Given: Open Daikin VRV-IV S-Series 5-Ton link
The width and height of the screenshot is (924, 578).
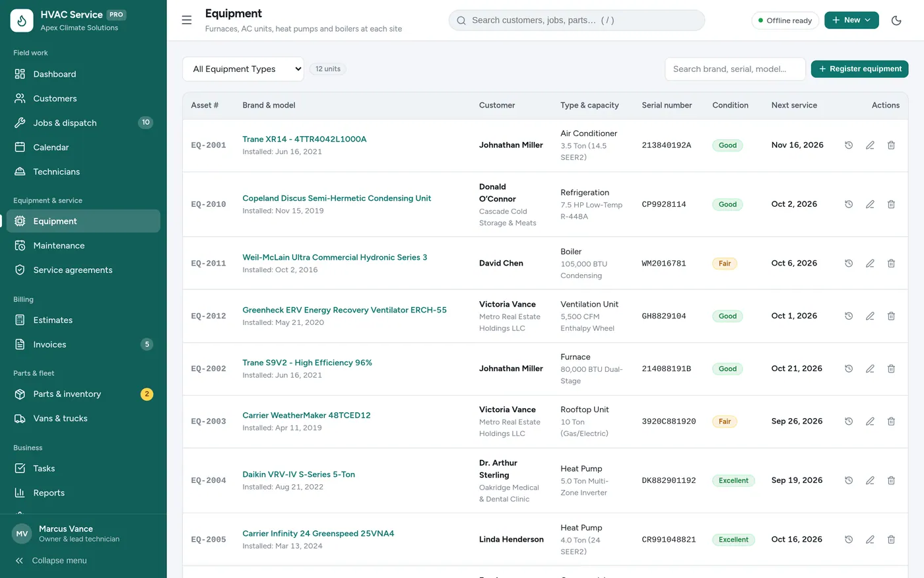Looking at the screenshot, I should tap(298, 474).
